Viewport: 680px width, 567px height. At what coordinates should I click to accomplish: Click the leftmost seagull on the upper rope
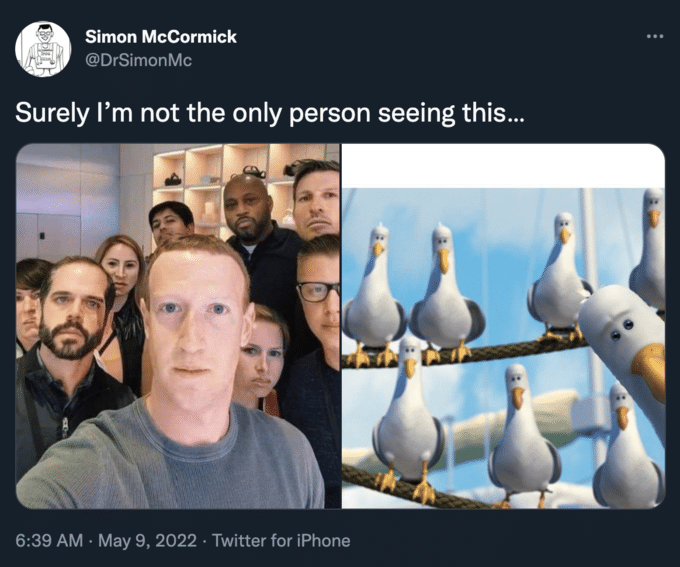[x=375, y=295]
